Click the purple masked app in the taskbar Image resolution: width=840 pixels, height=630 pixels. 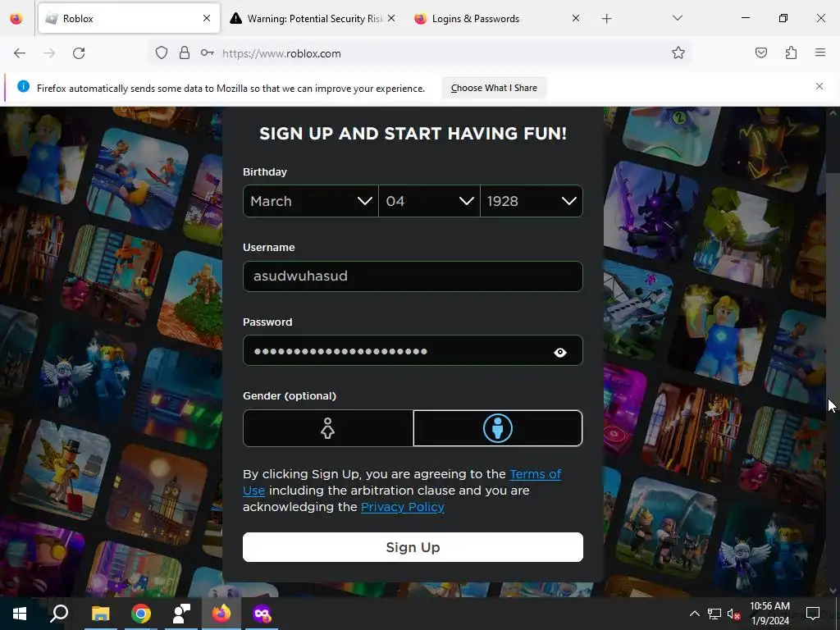pyautogui.click(x=262, y=614)
